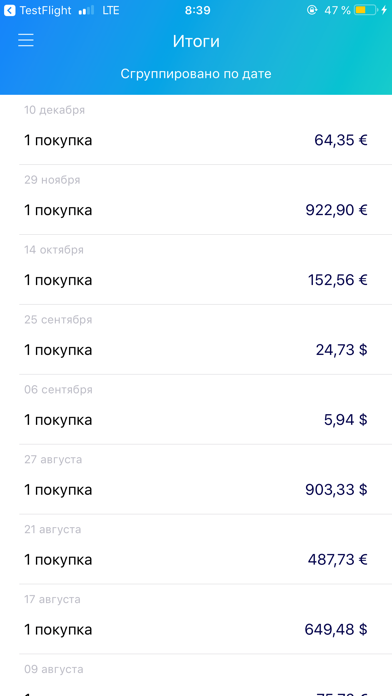Select the 06 сентября purchase row
This screenshot has width=392, height=696.
196,409
